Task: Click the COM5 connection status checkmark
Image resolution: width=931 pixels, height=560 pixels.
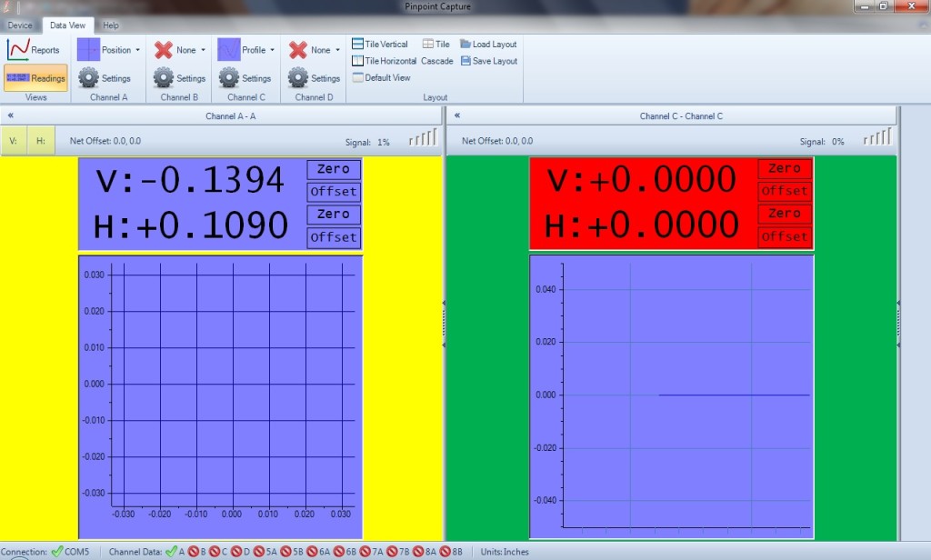Action: point(57,552)
